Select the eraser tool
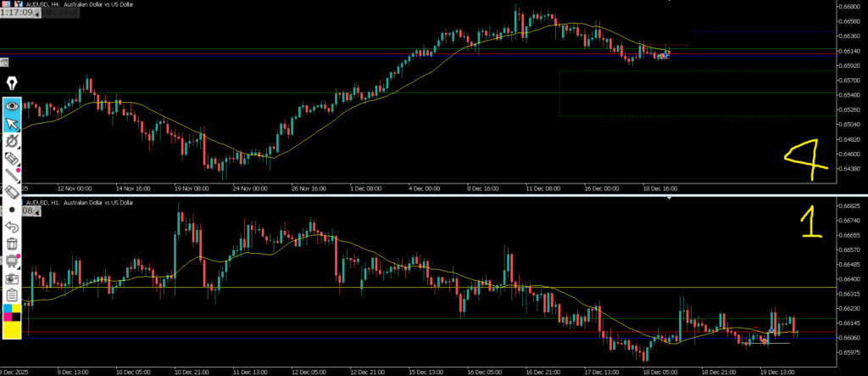The width and height of the screenshot is (868, 376). 12,193
